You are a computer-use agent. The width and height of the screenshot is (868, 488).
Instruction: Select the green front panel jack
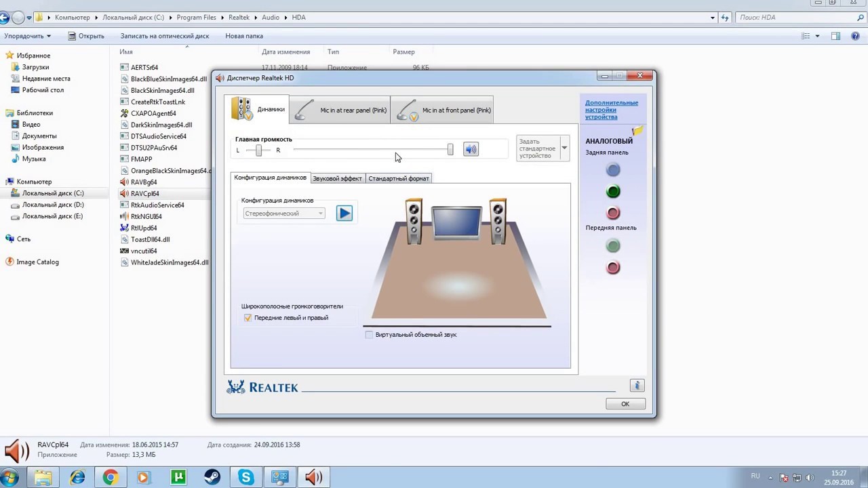pos(613,246)
